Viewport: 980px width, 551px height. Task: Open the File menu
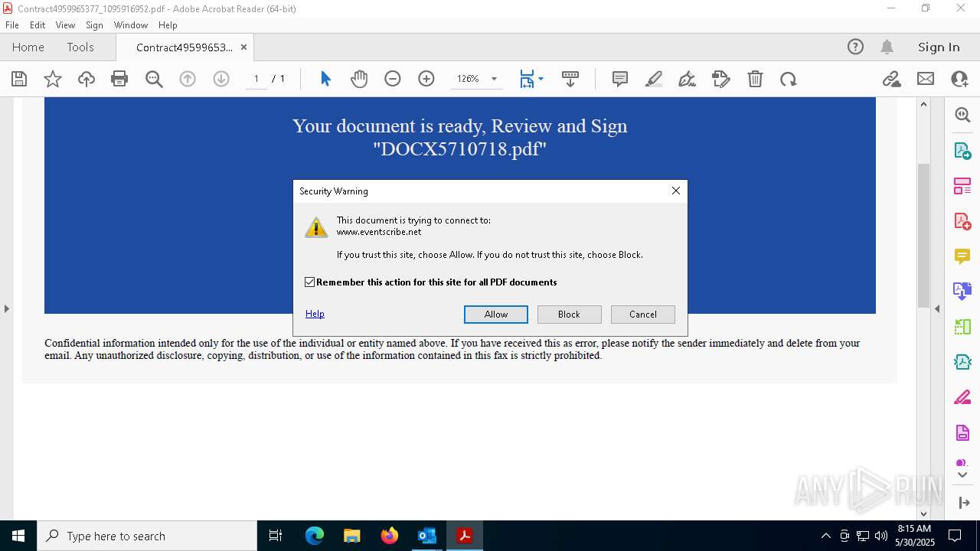point(12,25)
